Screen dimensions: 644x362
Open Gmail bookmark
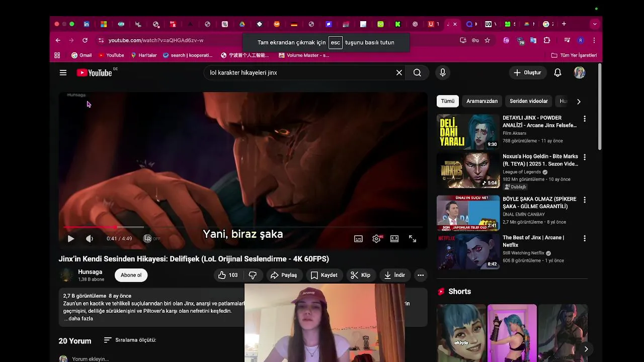coord(82,55)
